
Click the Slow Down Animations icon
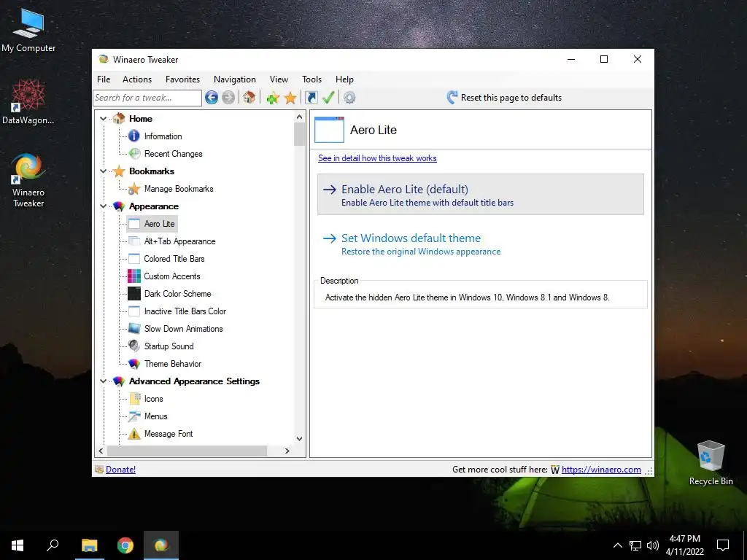click(134, 329)
